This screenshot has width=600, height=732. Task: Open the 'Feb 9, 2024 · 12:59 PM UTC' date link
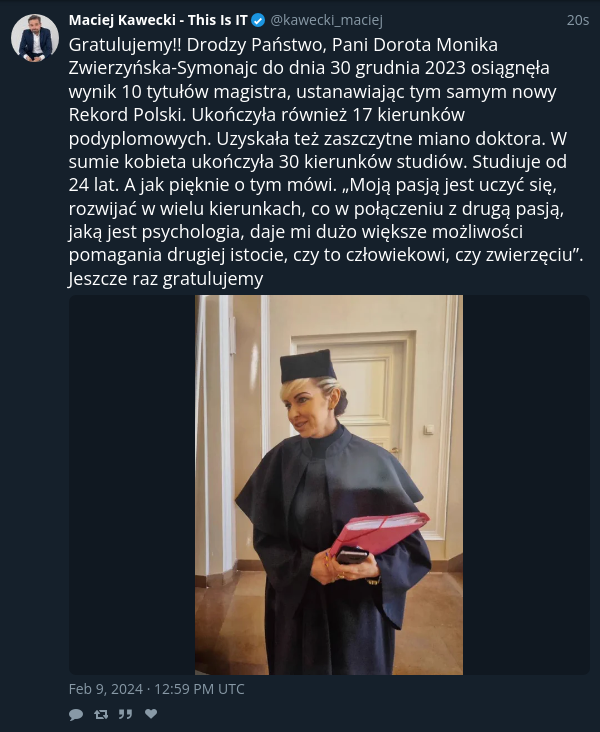tap(156, 689)
